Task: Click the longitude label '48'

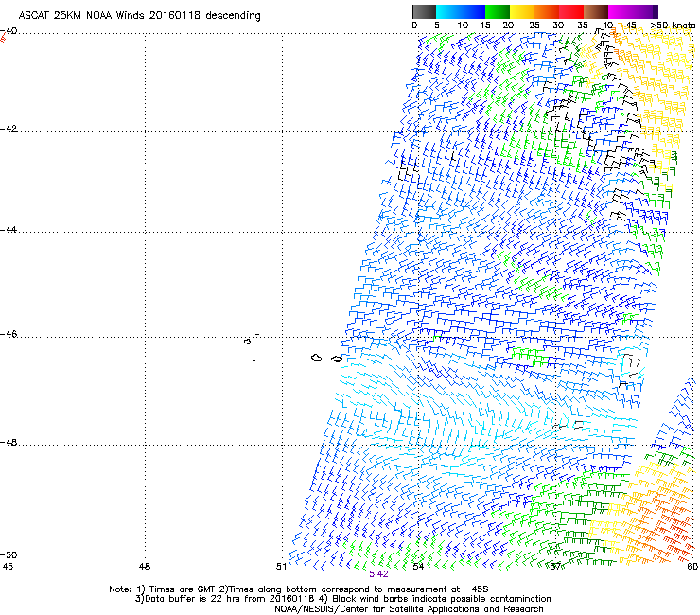Action: [x=145, y=567]
